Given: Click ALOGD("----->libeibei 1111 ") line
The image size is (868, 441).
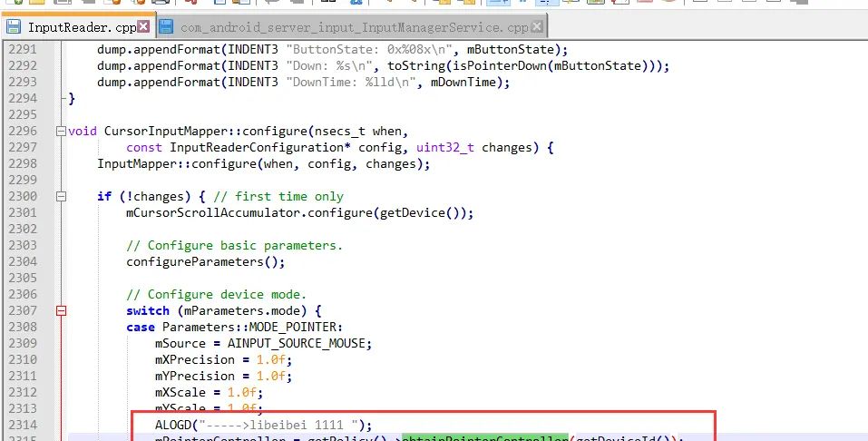Looking at the screenshot, I should (264, 425).
